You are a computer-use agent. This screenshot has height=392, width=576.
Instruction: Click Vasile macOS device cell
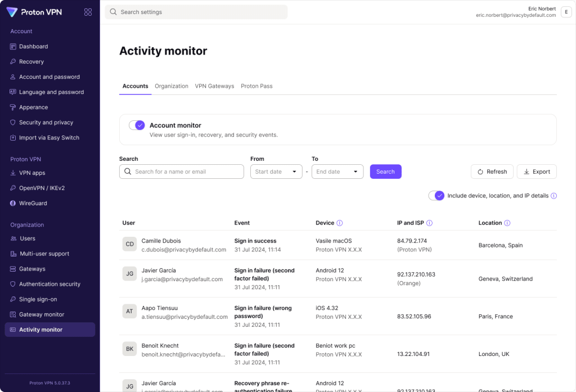coord(334,241)
